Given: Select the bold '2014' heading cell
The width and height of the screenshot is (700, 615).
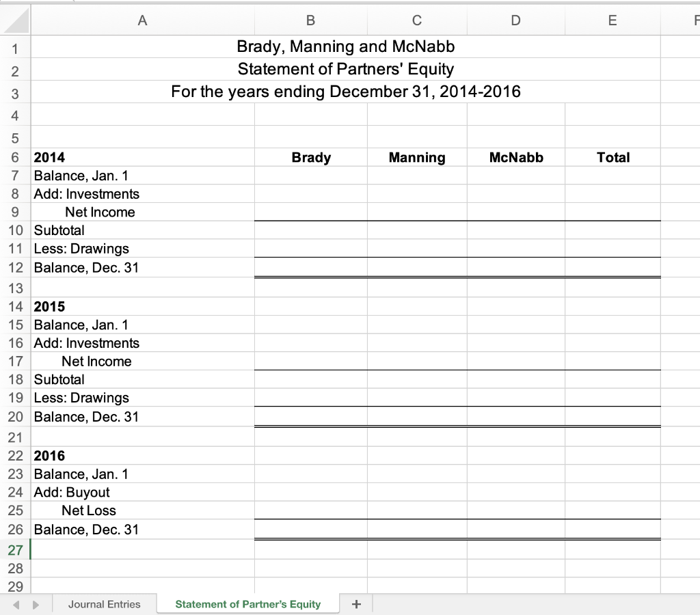Looking at the screenshot, I should [142, 157].
